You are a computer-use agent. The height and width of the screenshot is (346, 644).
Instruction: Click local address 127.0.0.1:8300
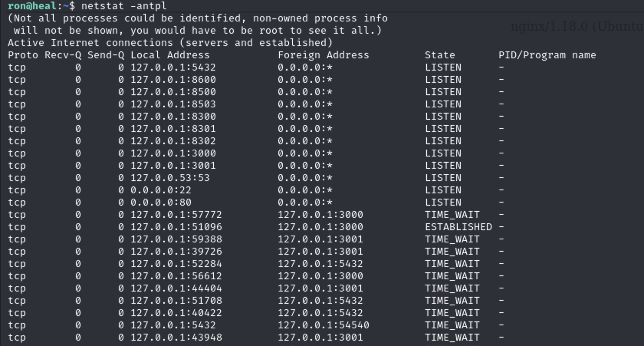pyautogui.click(x=173, y=117)
